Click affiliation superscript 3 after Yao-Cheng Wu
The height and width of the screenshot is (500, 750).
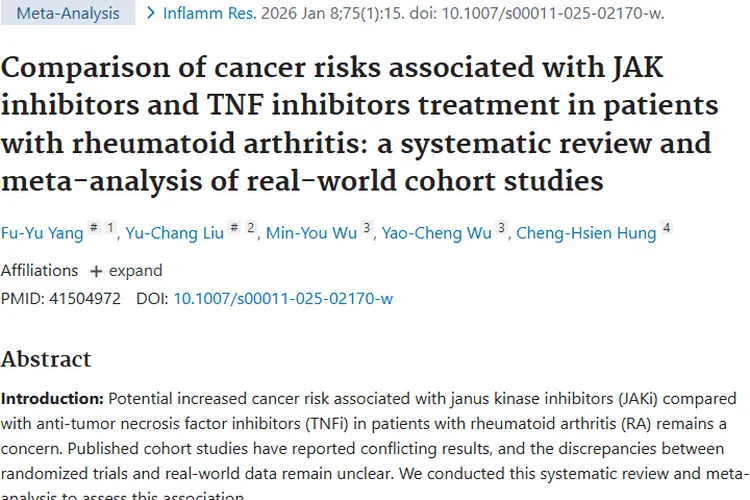pyautogui.click(x=502, y=228)
